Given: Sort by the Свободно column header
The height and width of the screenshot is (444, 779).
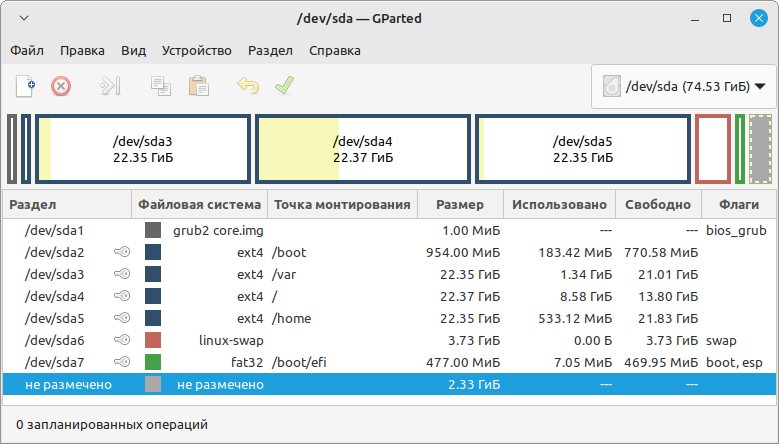Looking at the screenshot, I should pyautogui.click(x=658, y=204).
